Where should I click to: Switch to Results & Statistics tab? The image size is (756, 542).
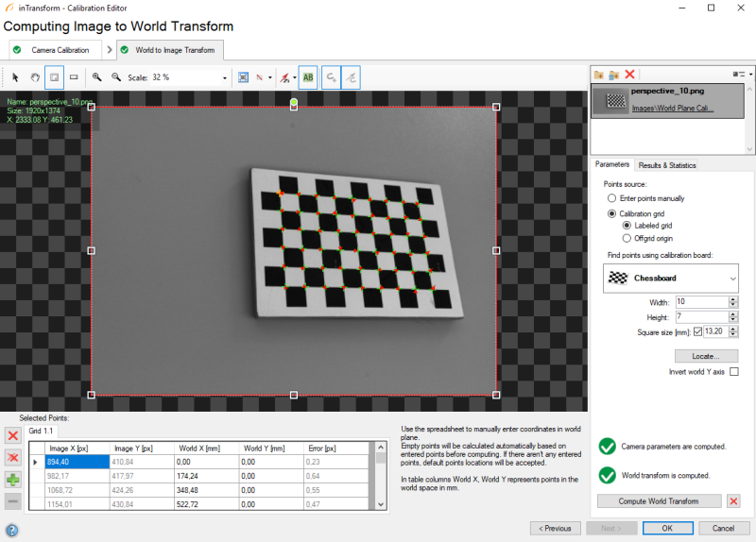(667, 165)
